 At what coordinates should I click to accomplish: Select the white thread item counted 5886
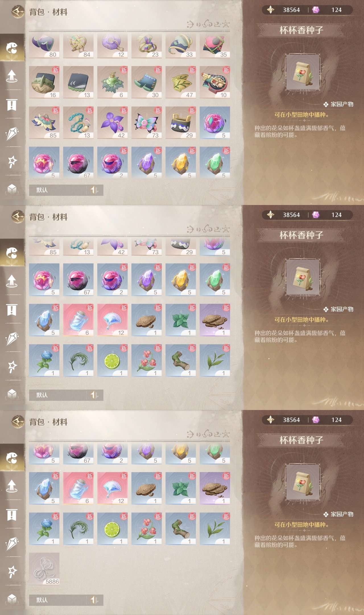pyautogui.click(x=44, y=569)
